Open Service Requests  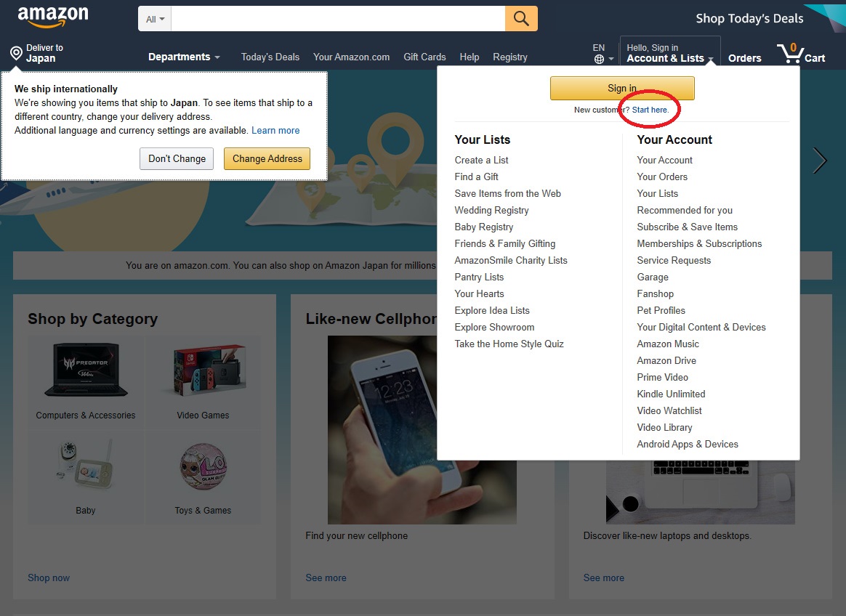[674, 261]
